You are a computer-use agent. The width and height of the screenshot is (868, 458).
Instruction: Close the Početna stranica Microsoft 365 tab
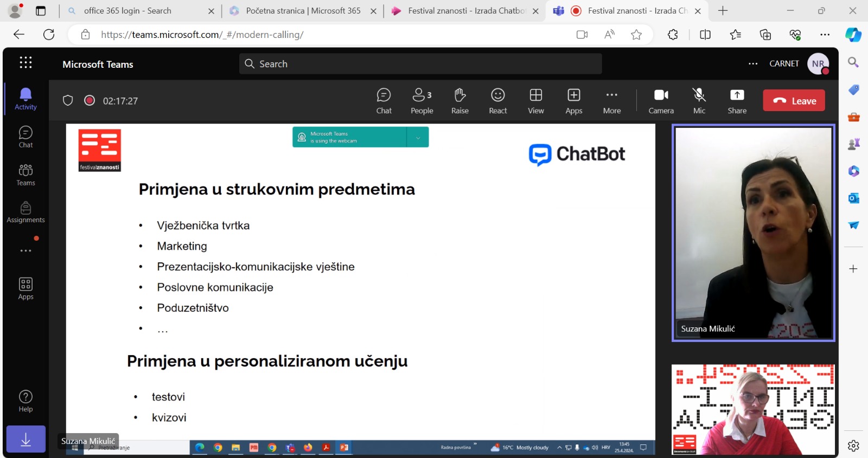coord(373,11)
